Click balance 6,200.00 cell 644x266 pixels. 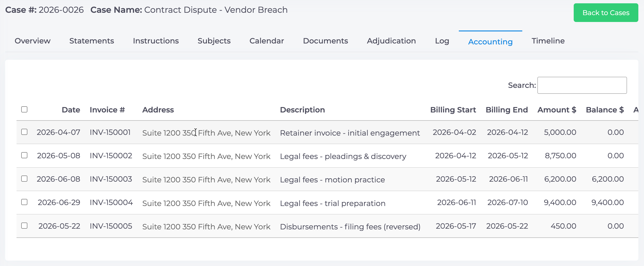pos(608,179)
